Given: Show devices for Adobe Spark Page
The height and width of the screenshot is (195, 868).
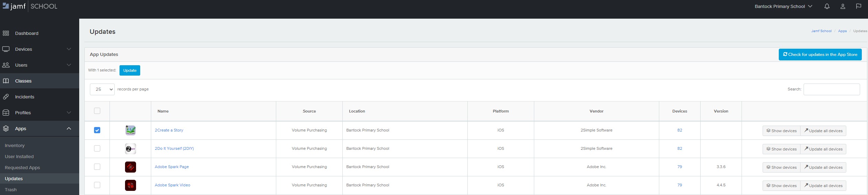Looking at the screenshot, I should (781, 167).
